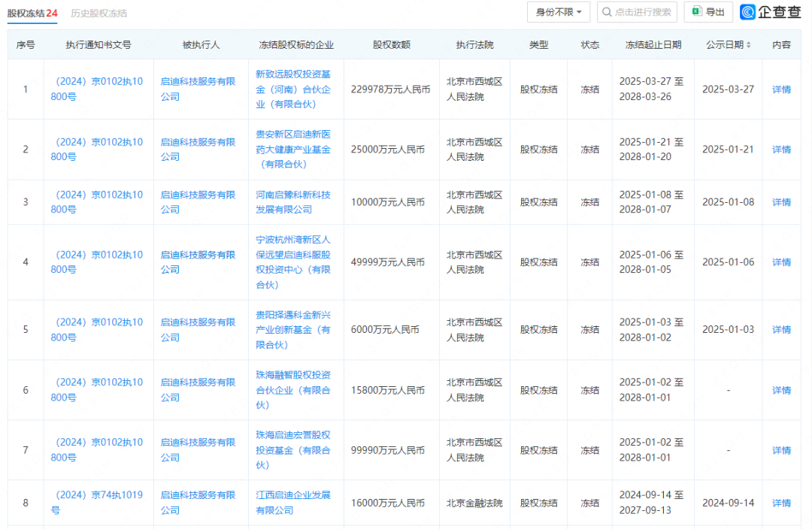Open 启迪科技服务有限公司 in row 6
812x529 pixels.
tap(198, 390)
